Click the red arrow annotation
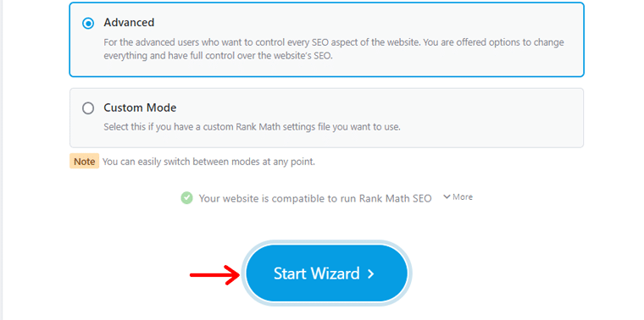Viewport: 644px width, 320px height. 214,274
